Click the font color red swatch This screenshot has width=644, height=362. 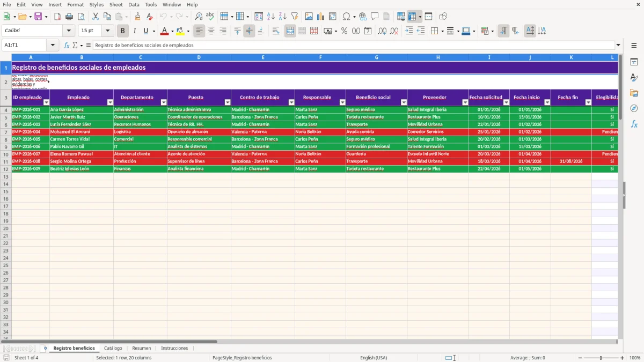point(165,31)
